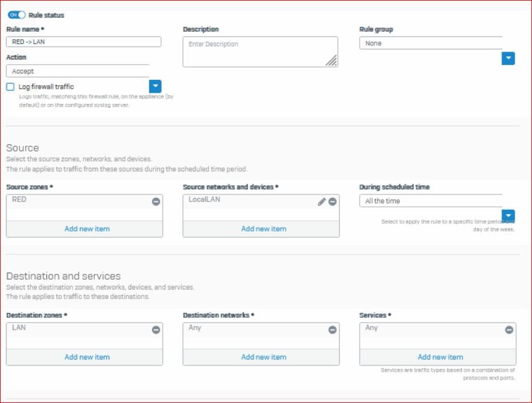The image size is (532, 403).
Task: Remove Any from Services list
Action: tap(509, 330)
